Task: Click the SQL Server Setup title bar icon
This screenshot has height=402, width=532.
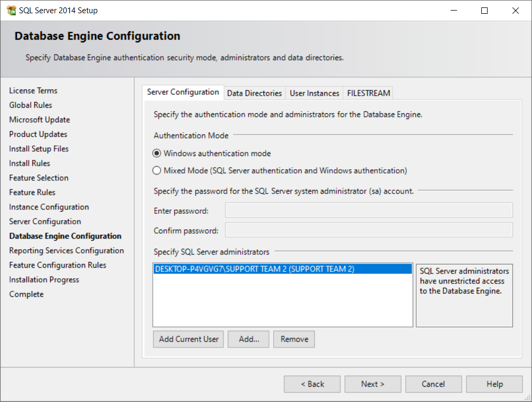Action: pyautogui.click(x=11, y=11)
